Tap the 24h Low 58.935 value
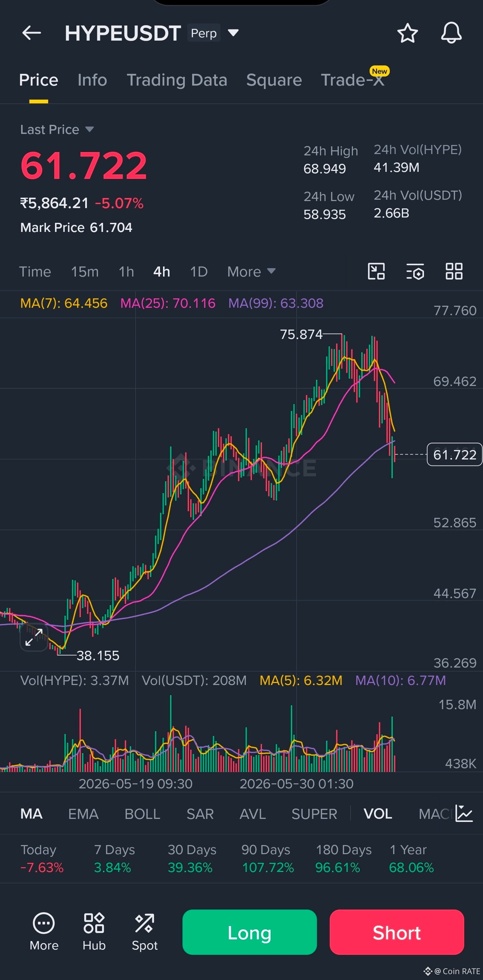This screenshot has width=483, height=980. click(x=324, y=214)
